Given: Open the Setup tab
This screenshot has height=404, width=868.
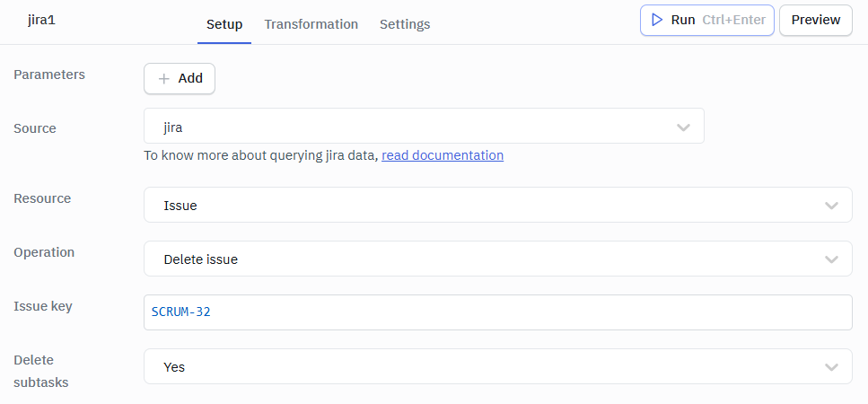Looking at the screenshot, I should click(224, 24).
